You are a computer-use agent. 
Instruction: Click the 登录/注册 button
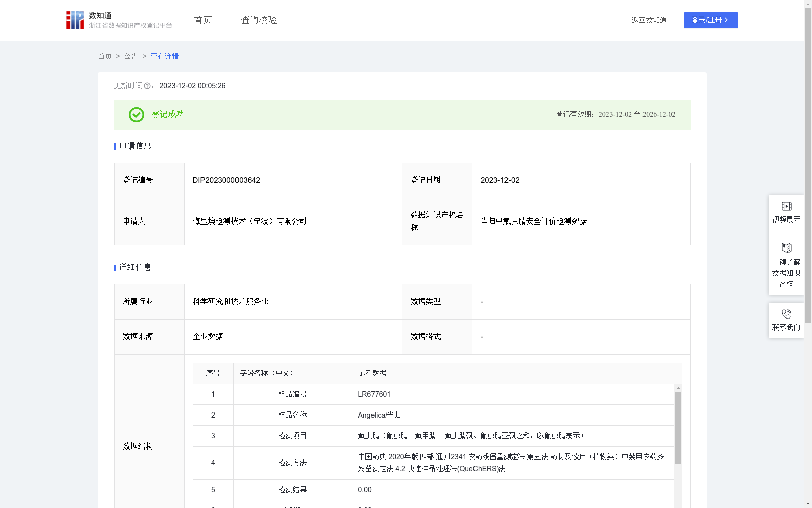[x=710, y=20]
